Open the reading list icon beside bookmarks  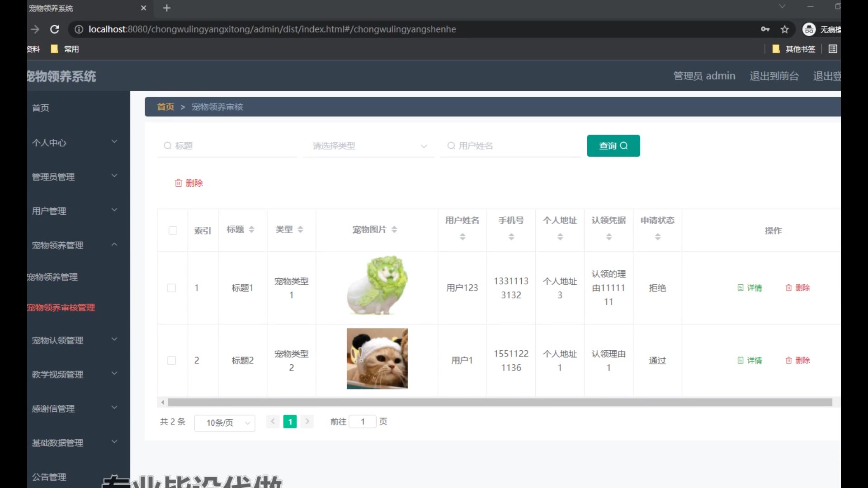click(833, 49)
